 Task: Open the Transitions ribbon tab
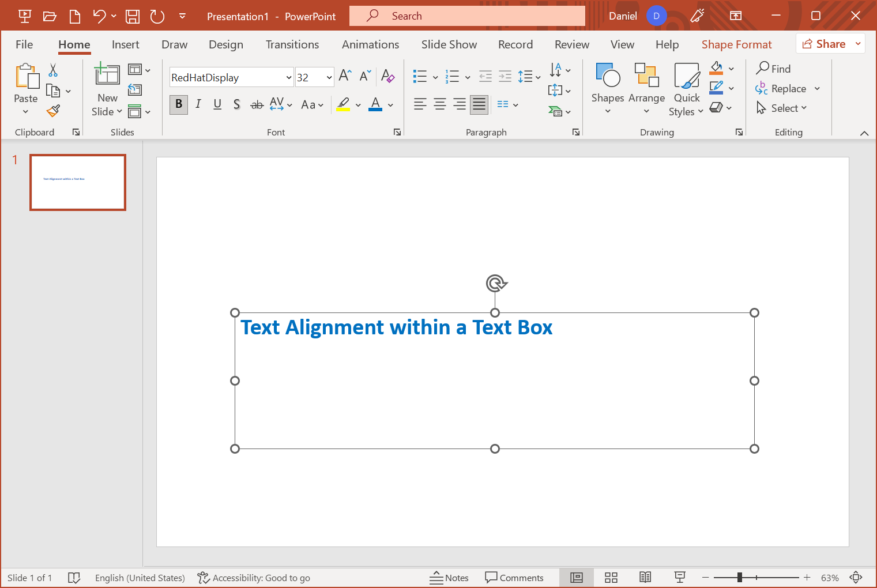[292, 44]
